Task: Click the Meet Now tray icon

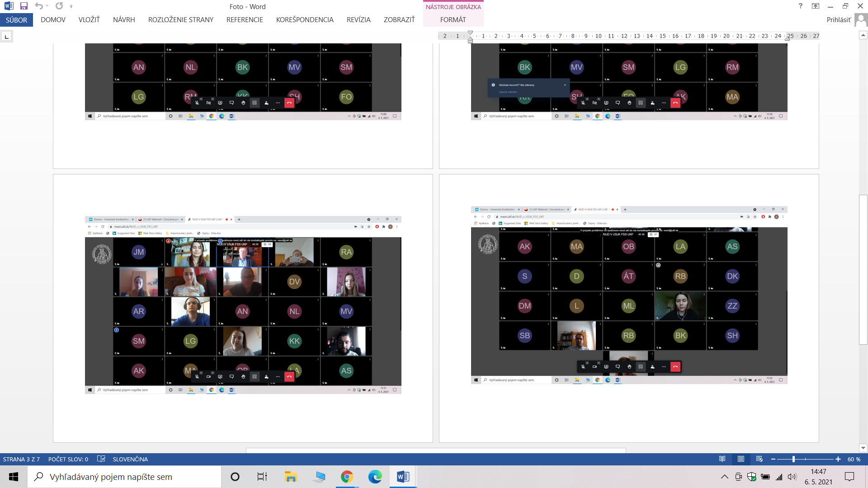Action: [x=738, y=477]
